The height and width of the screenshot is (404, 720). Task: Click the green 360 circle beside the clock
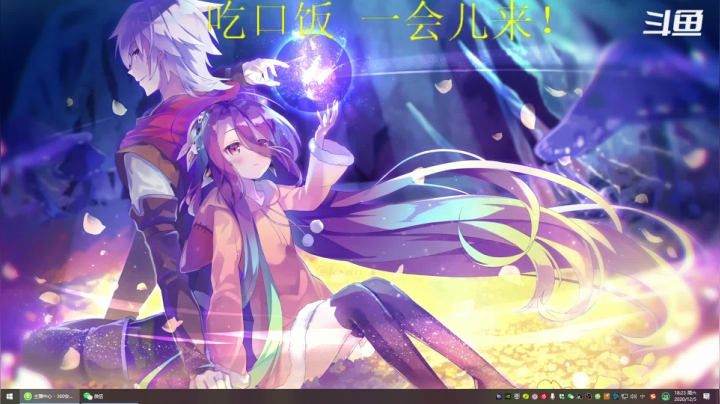(665, 396)
